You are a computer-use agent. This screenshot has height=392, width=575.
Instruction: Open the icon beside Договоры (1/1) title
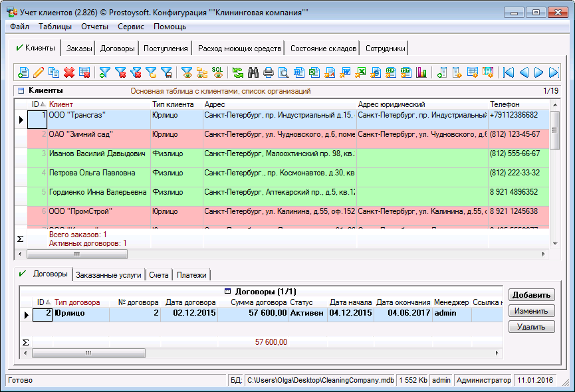(228, 291)
